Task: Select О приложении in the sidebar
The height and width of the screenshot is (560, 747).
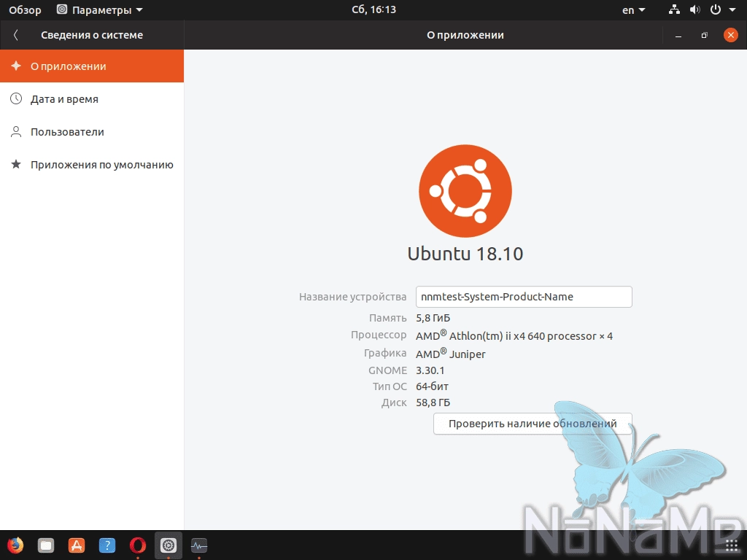Action: click(92, 66)
